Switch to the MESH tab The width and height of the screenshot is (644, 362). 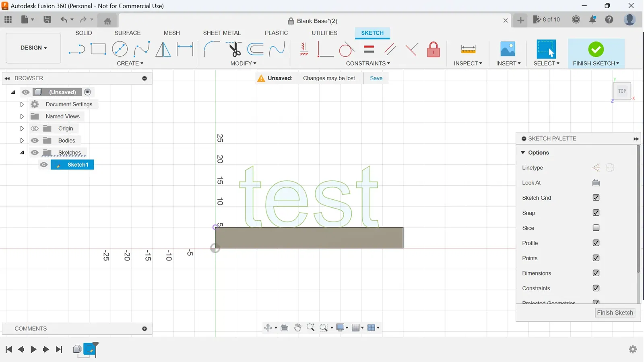tap(172, 33)
